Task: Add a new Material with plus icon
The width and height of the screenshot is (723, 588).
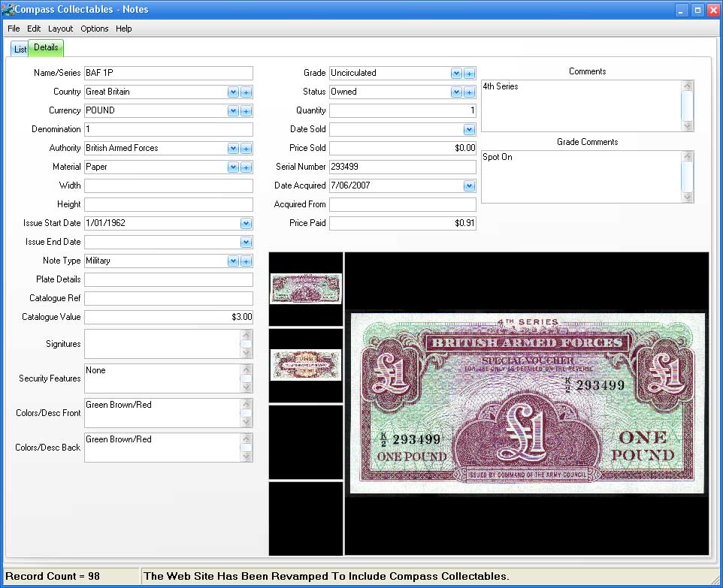Action: pos(247,167)
